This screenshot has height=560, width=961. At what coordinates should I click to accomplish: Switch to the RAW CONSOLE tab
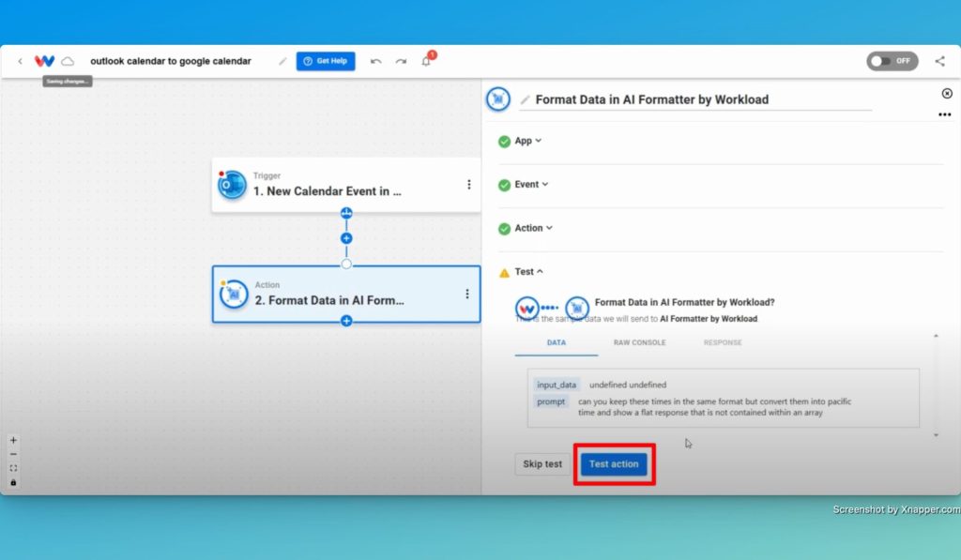point(639,343)
